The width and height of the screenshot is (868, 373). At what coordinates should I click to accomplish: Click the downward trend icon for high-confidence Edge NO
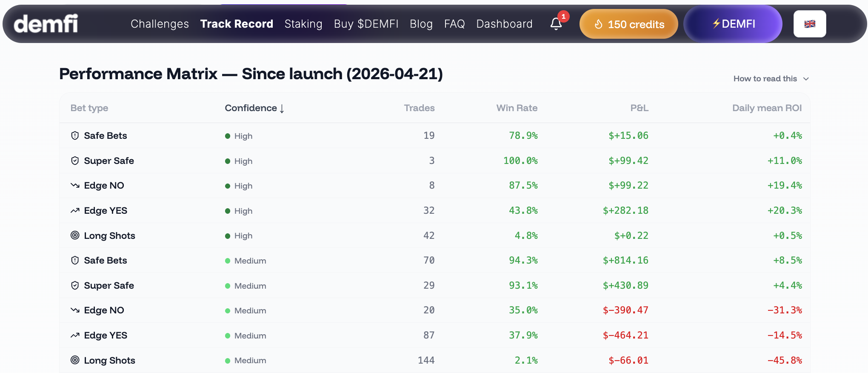[75, 185]
